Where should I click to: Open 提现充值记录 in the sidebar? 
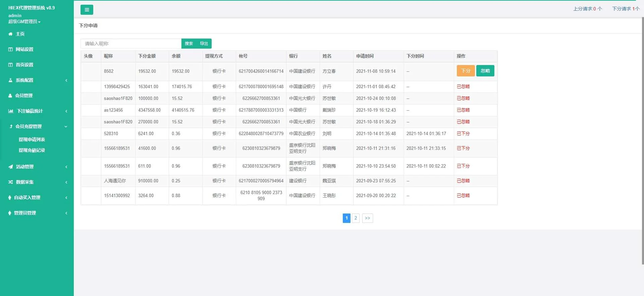[32, 150]
